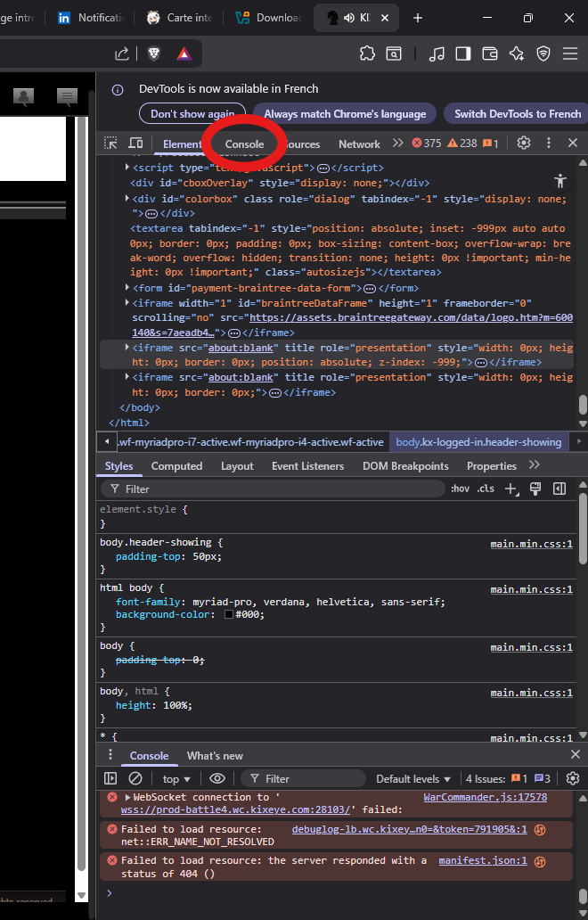Image resolution: width=588 pixels, height=920 pixels.
Task: Show the console sidebar panel icon
Action: coord(110,778)
